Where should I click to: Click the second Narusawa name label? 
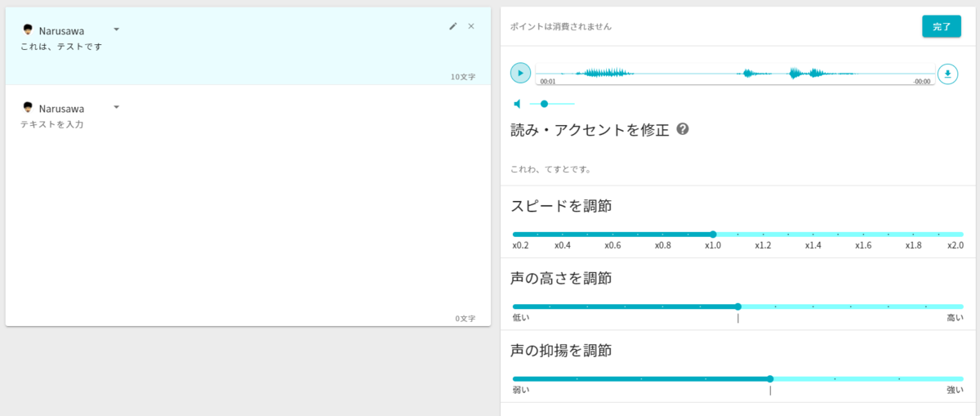tap(61, 108)
